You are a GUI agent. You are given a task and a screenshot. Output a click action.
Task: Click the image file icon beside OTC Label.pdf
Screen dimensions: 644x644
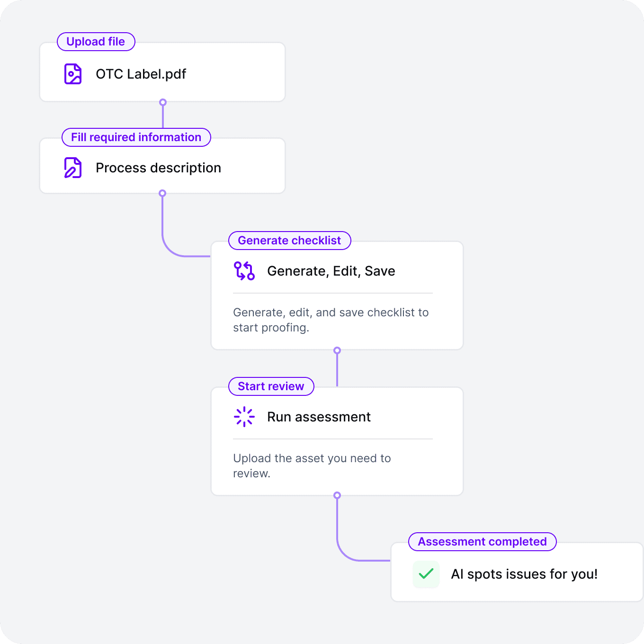pos(73,74)
